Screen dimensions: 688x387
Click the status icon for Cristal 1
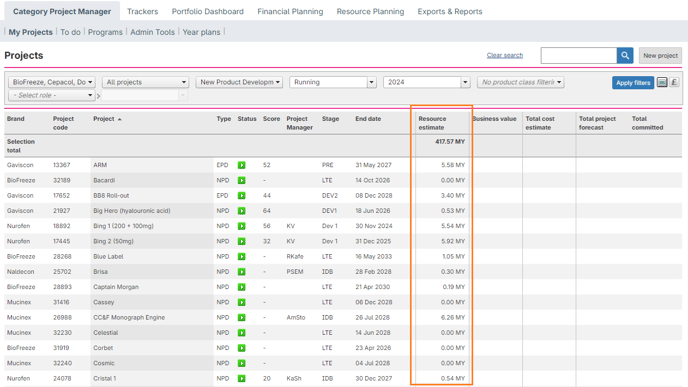(x=242, y=378)
